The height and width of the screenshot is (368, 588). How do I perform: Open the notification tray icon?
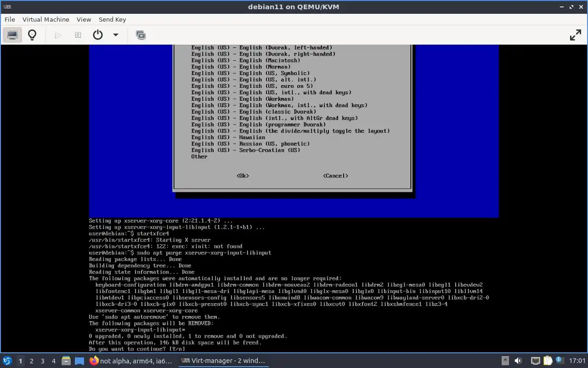tap(560, 361)
